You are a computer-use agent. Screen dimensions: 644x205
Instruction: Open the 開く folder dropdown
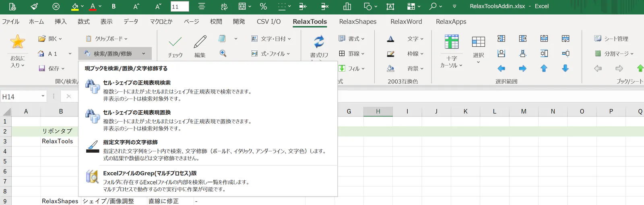coord(50,39)
